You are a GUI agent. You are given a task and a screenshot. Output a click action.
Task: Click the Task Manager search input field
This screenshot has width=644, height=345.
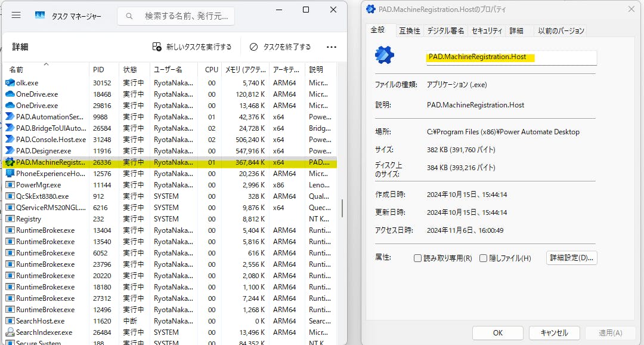click(176, 16)
